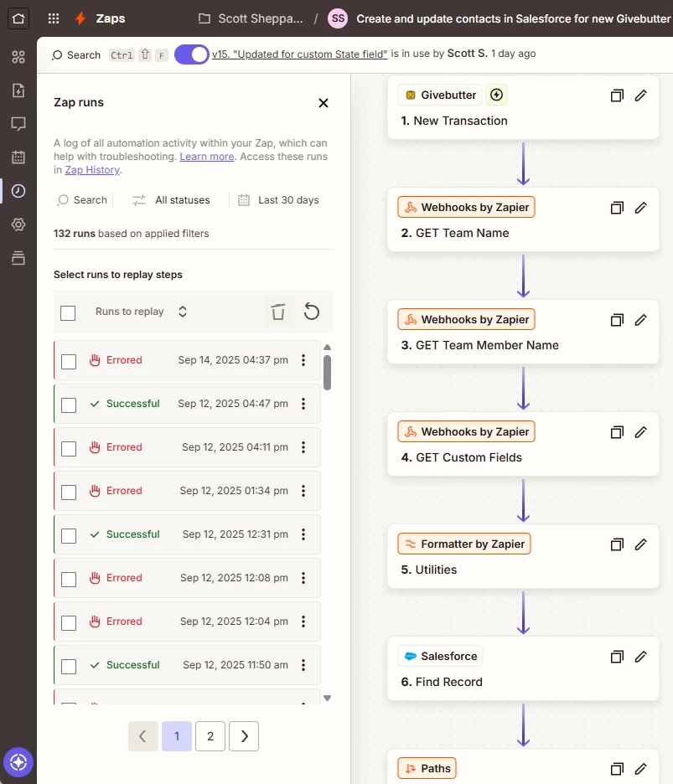Viewport: 673px width, 784px height.
Task: Open options menu for the Sep 12 04:47 pm run
Action: [x=303, y=404]
